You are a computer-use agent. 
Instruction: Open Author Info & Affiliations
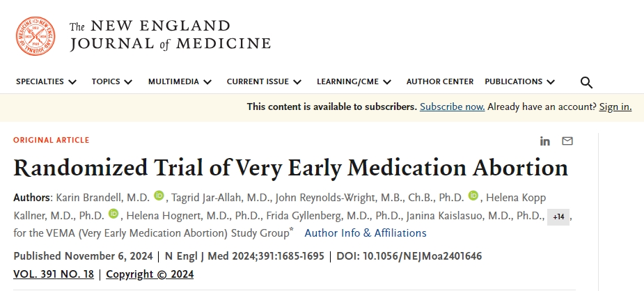(x=366, y=233)
